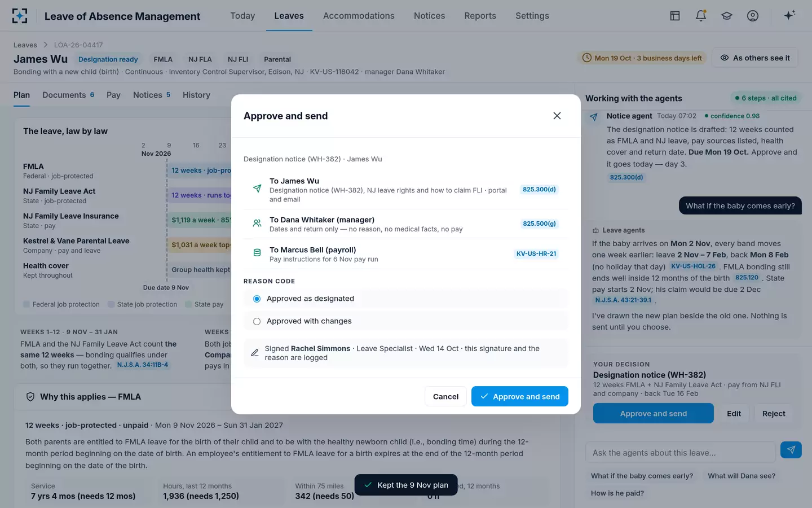Click the sparkle AI assistant icon
The image size is (812, 508).
point(789,15)
